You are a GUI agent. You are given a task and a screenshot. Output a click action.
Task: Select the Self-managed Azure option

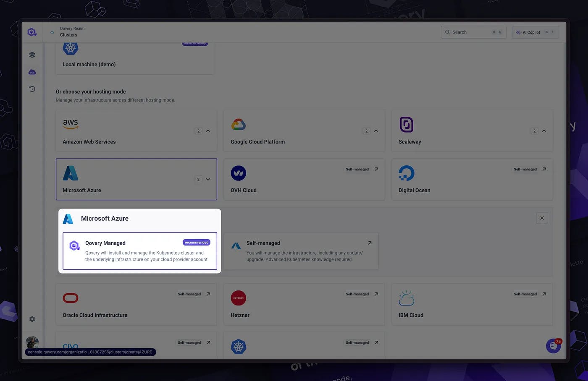coord(301,251)
